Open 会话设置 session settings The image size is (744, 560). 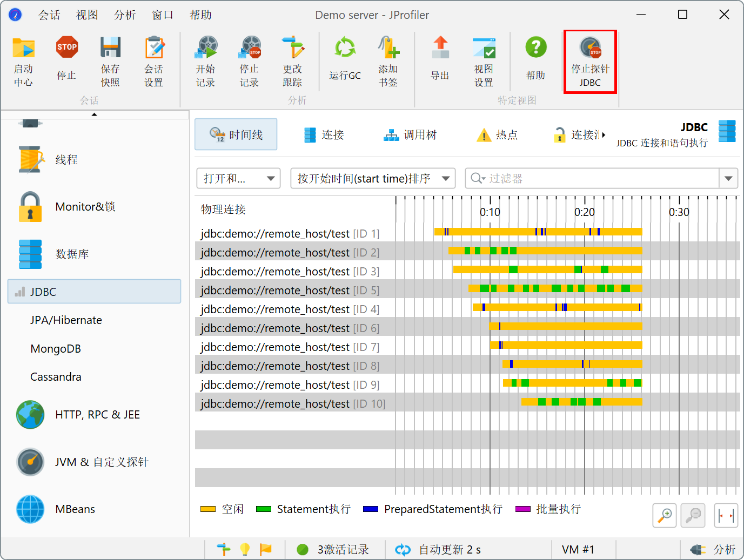154,61
